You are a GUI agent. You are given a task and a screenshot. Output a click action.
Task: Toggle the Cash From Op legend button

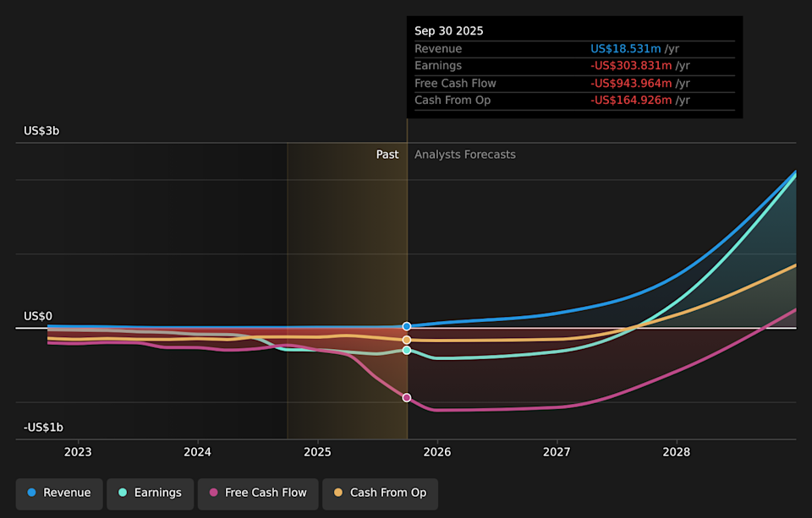click(380, 493)
